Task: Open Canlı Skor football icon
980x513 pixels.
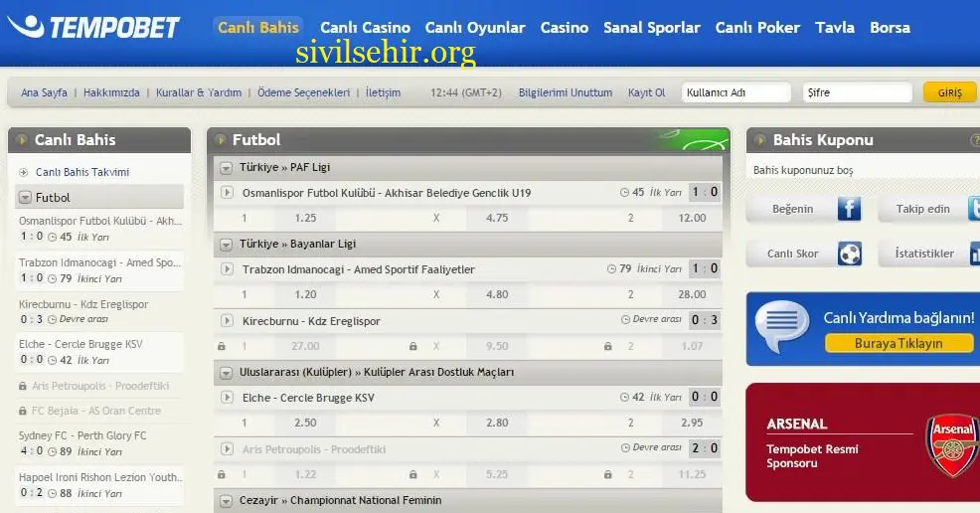Action: 850,254
